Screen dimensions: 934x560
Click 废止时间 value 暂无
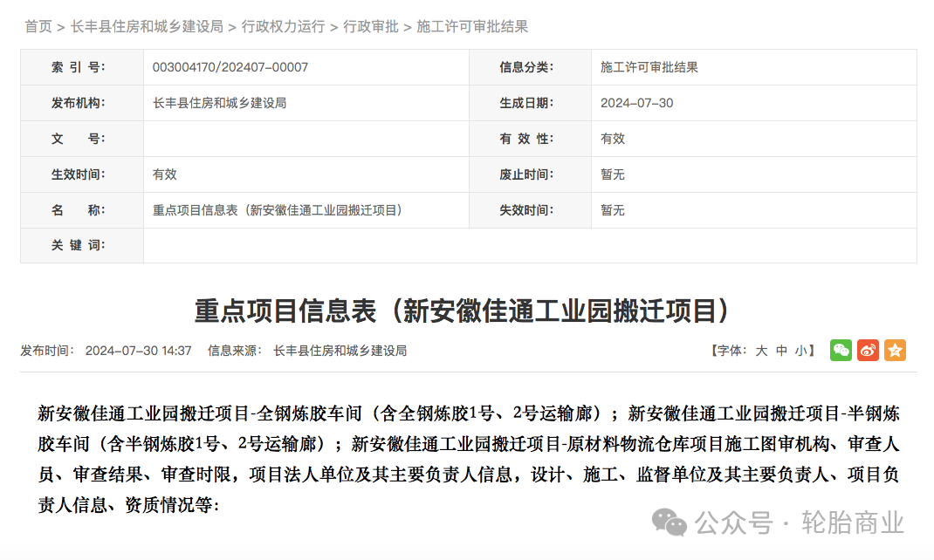click(613, 174)
